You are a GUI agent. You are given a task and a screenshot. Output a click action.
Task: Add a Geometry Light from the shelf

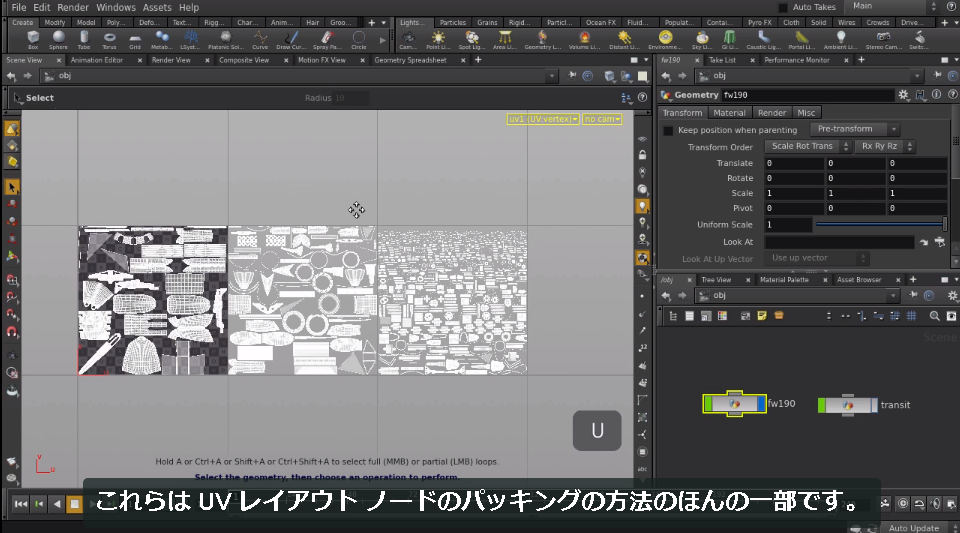click(542, 40)
